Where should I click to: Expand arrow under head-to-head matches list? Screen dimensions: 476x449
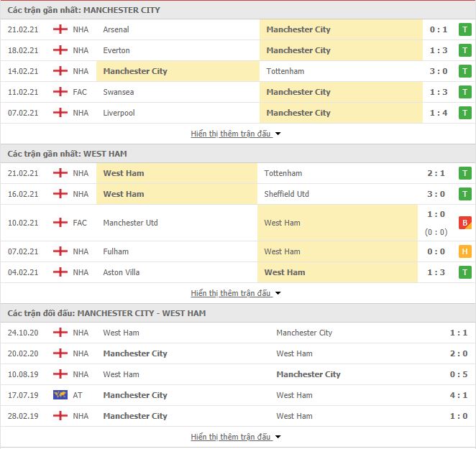tap(278, 437)
